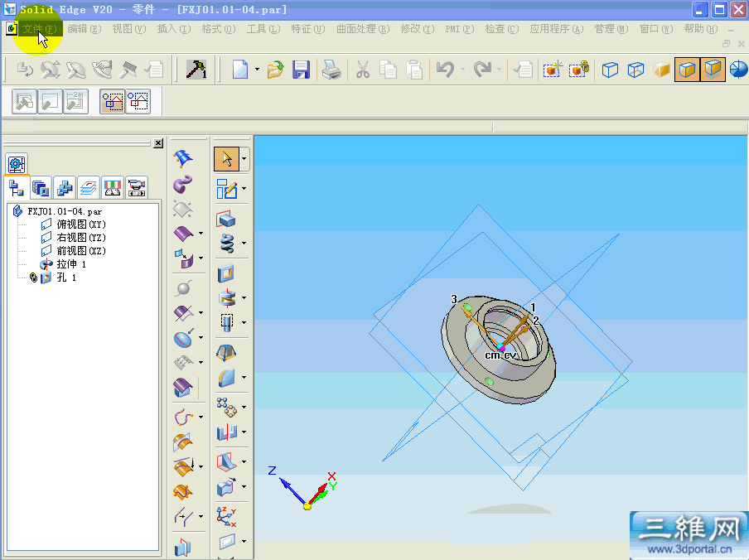Toggle visible and hidden edges display
The height and width of the screenshot is (560, 749).
635,70
